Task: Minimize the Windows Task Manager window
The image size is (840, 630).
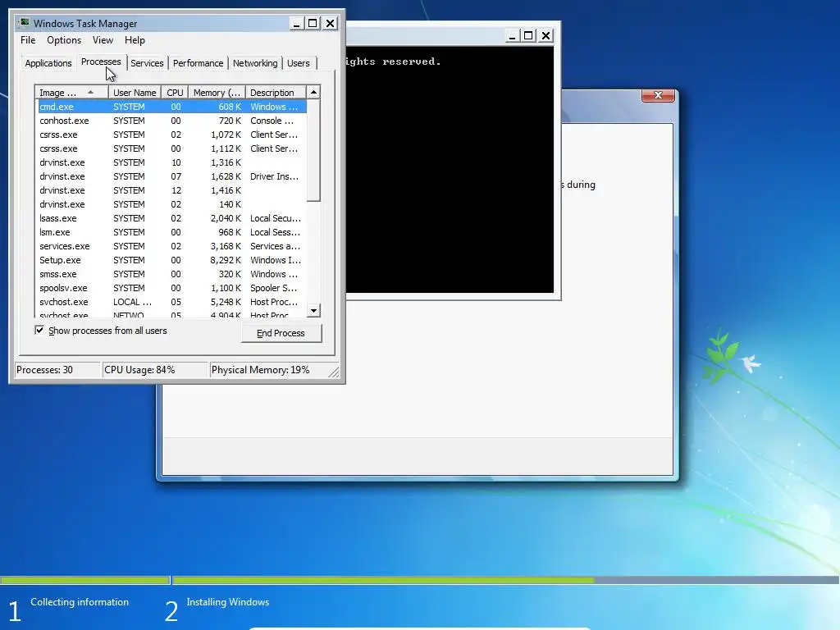Action: coord(296,24)
